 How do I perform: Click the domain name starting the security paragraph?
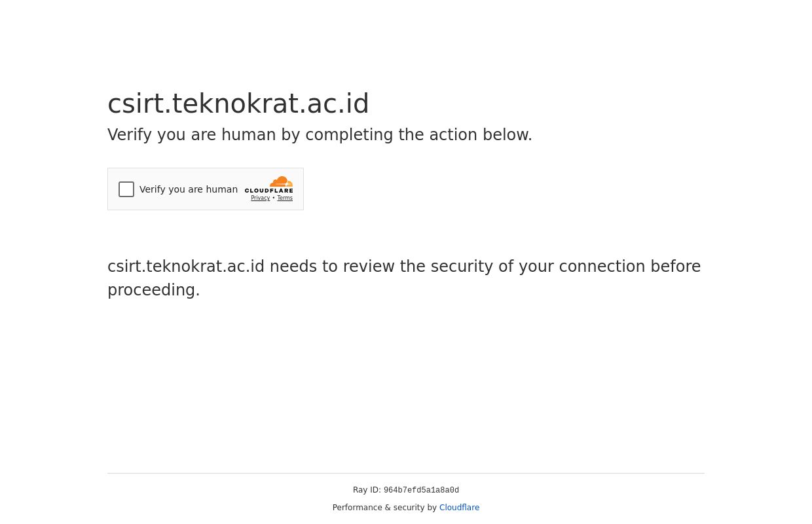click(186, 267)
